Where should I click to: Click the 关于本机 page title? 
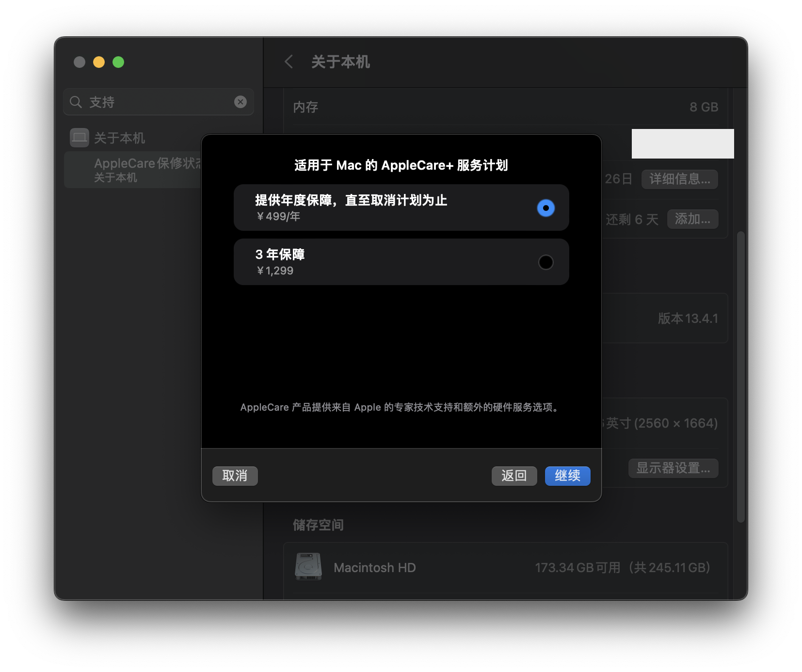coord(340,62)
